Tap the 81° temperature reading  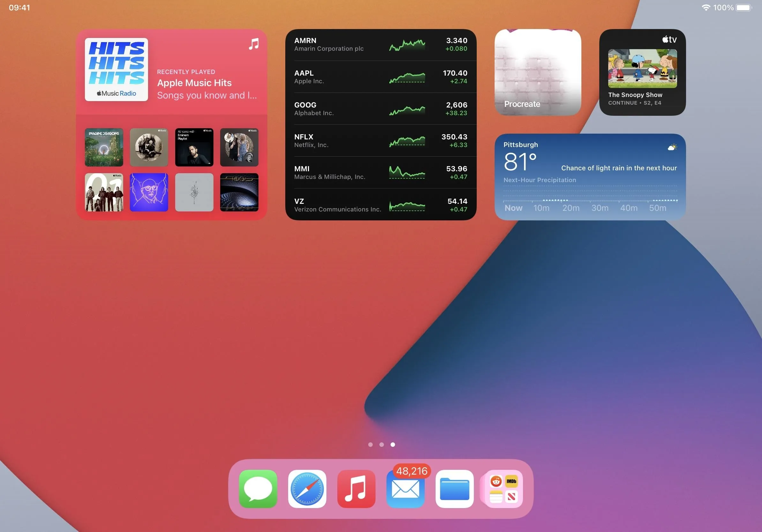[x=520, y=162]
